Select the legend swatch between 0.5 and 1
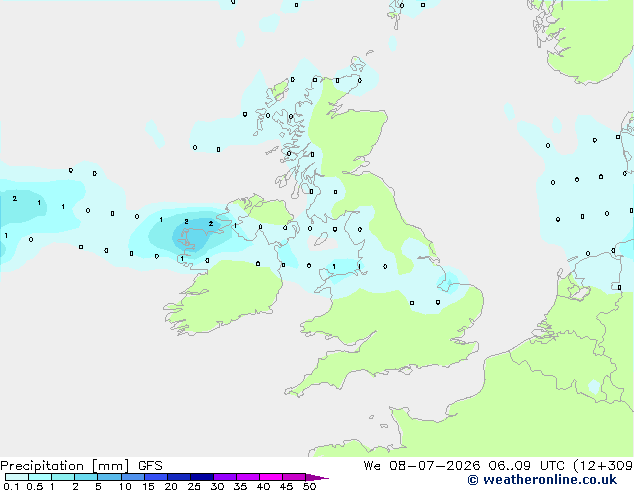The height and width of the screenshot is (490, 634). (40, 477)
